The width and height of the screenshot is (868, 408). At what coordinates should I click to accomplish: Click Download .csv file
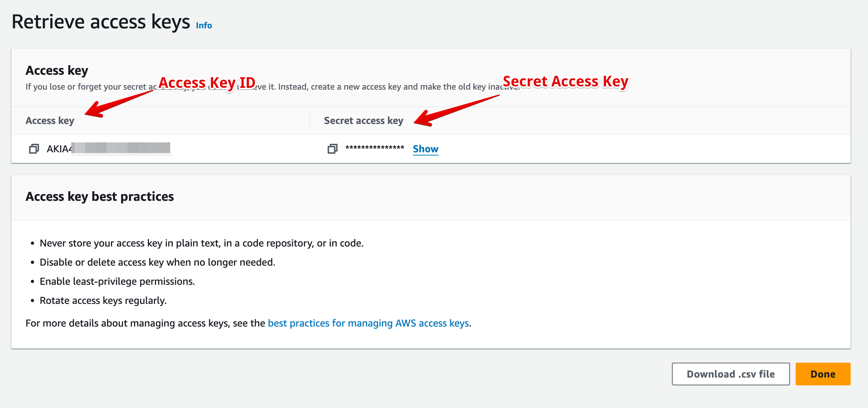pos(730,374)
